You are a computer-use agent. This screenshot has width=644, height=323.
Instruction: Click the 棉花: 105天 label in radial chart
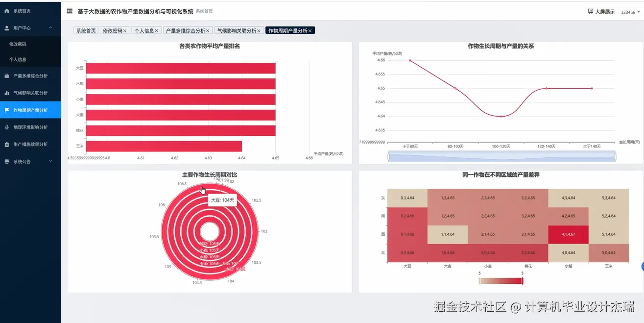(210, 244)
